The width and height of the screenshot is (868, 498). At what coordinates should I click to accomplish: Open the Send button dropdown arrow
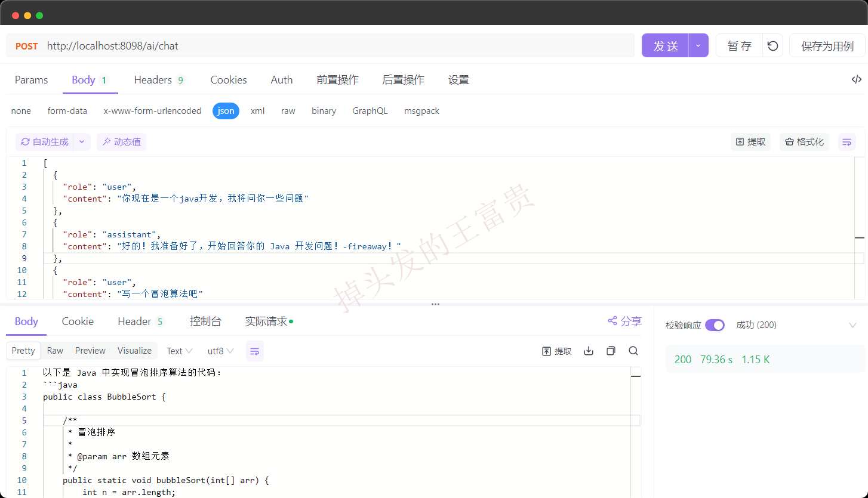point(698,46)
